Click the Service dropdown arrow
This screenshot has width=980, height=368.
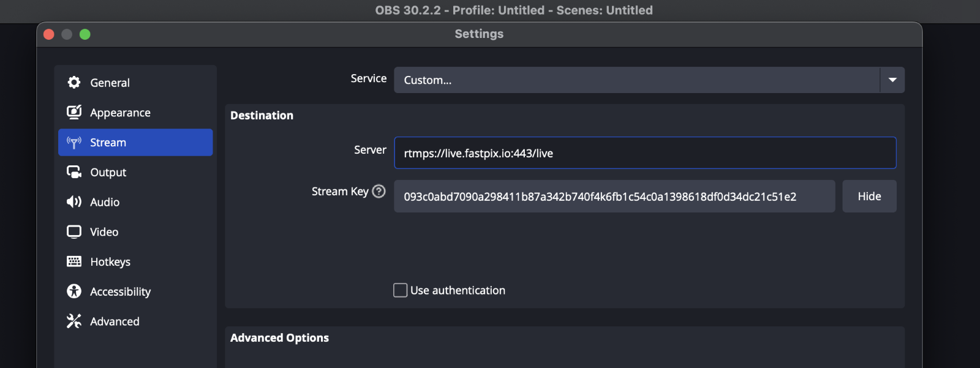(892, 80)
